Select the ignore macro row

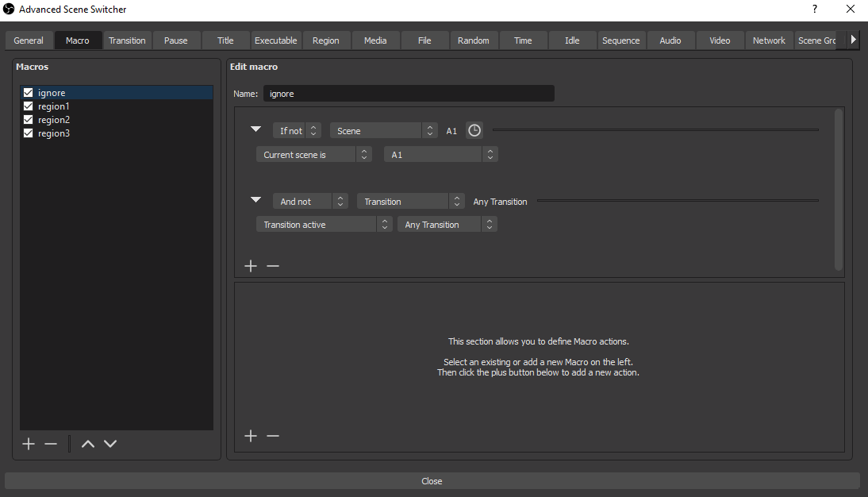pyautogui.click(x=117, y=93)
